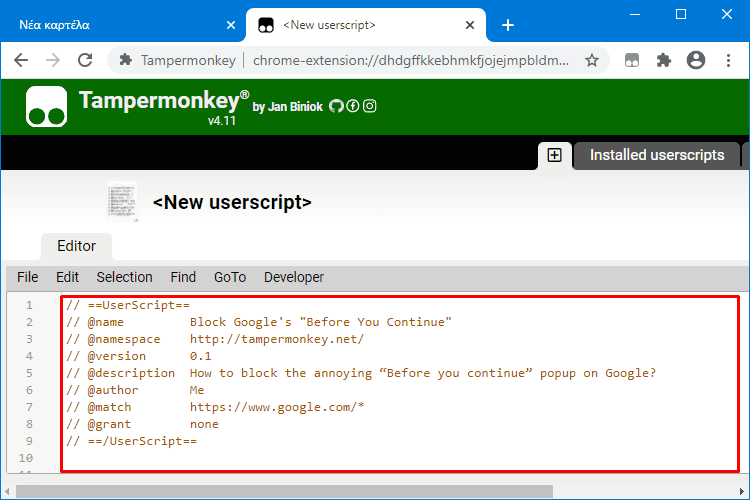Open the Chrome profile avatar icon
Image resolution: width=750 pixels, height=500 pixels.
[x=696, y=60]
